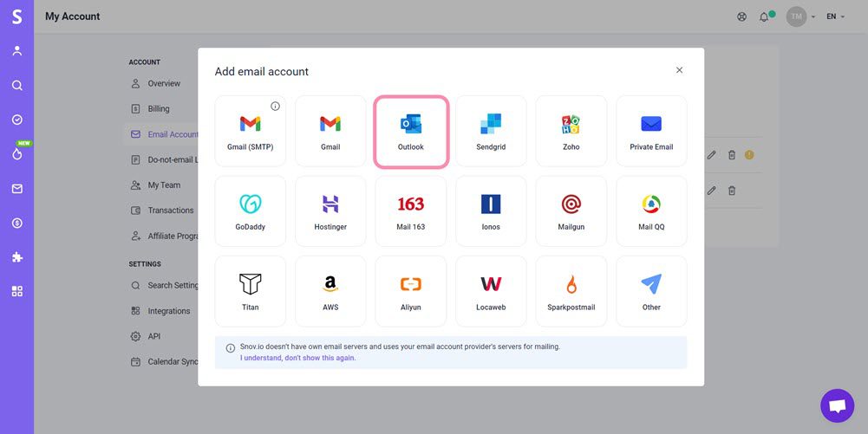868x434 pixels.
Task: Click the info icon on Gmail (SMTP) card
Action: point(275,107)
